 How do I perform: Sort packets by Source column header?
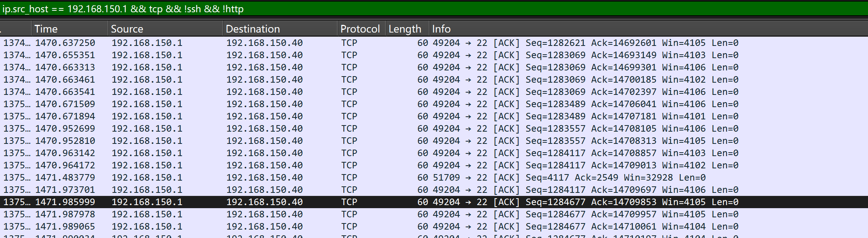point(165,29)
